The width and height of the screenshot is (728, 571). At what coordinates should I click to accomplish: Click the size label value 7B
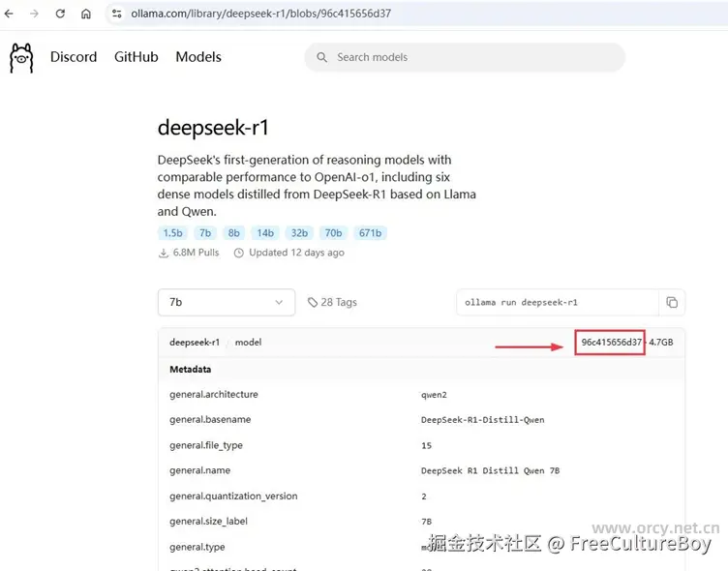pyautogui.click(x=426, y=522)
